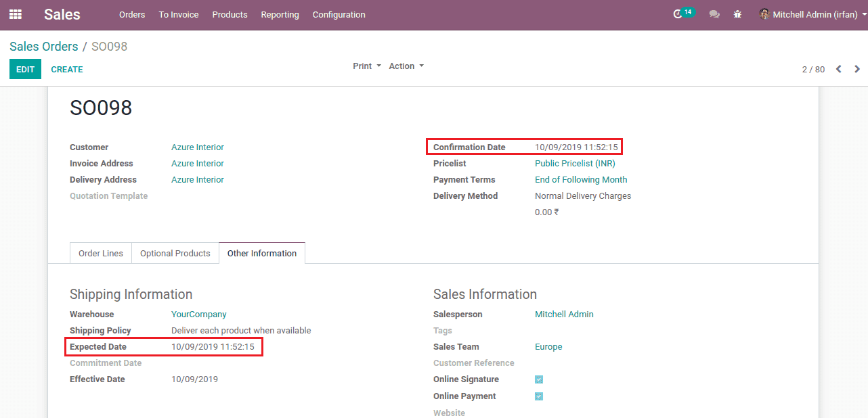Open the conversations chat bubble icon
This screenshot has height=418, width=868.
[714, 14]
